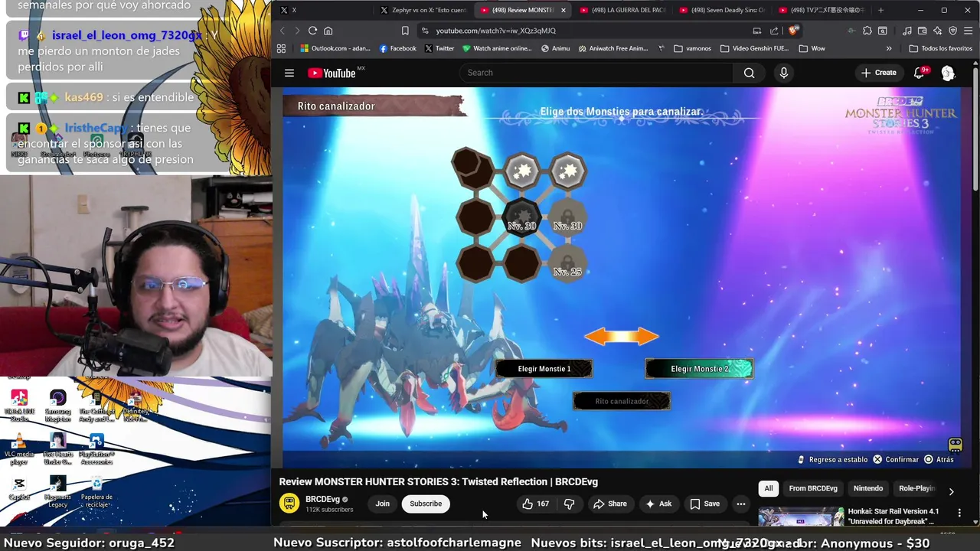Share this page via address bar share icon

tap(774, 31)
